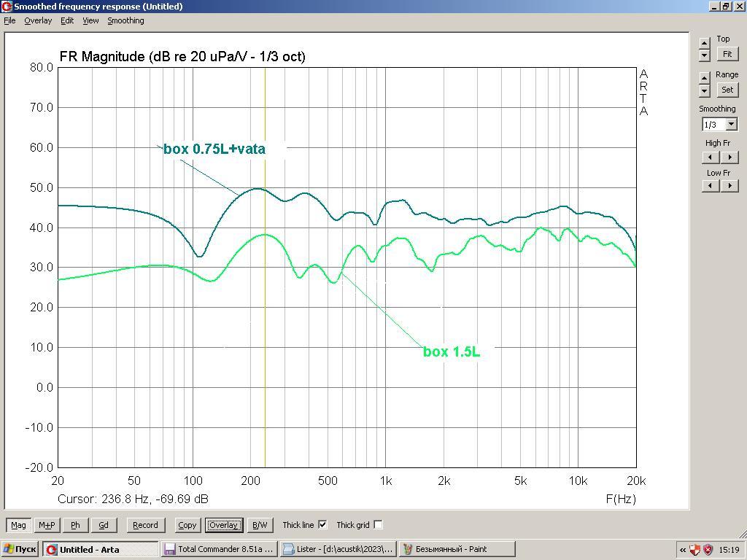The height and width of the screenshot is (560, 747).
Task: Click the Set range button
Action: (x=727, y=90)
